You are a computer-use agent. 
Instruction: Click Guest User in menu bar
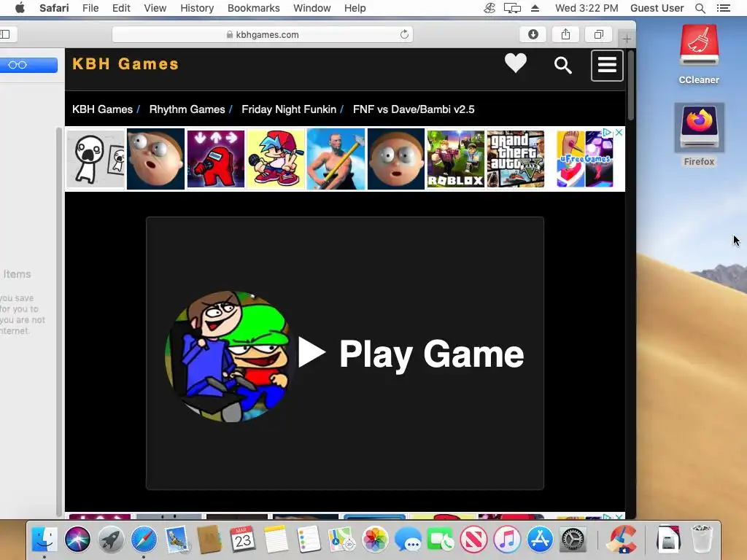[657, 8]
